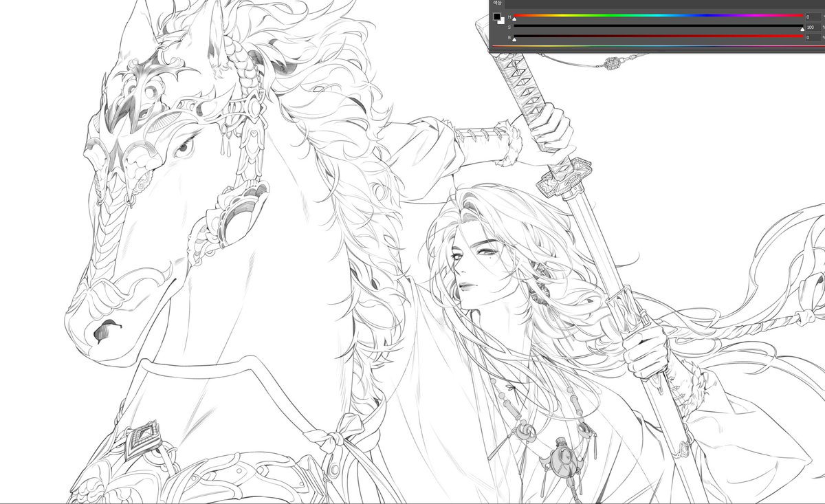Click the B brightness slider bar
Viewport: 825px width, 504px height.
click(x=659, y=36)
